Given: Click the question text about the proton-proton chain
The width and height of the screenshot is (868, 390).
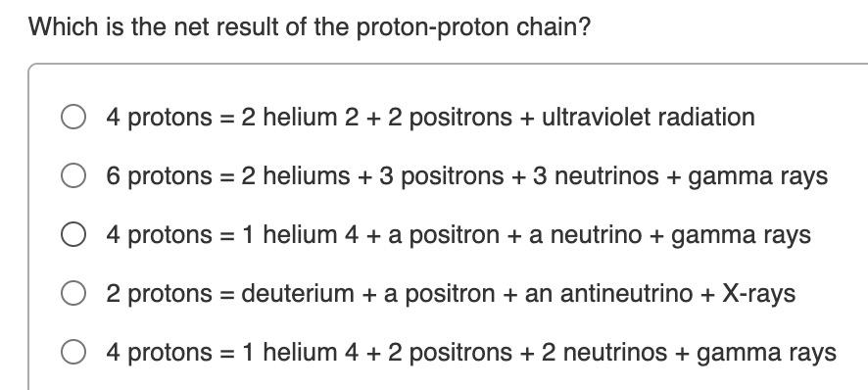Looking at the screenshot, I should [310, 26].
